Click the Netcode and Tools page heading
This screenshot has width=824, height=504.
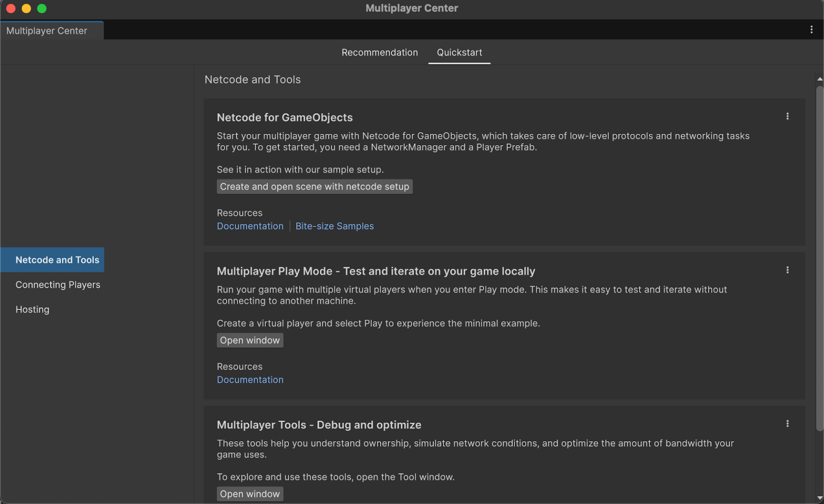[x=252, y=80]
